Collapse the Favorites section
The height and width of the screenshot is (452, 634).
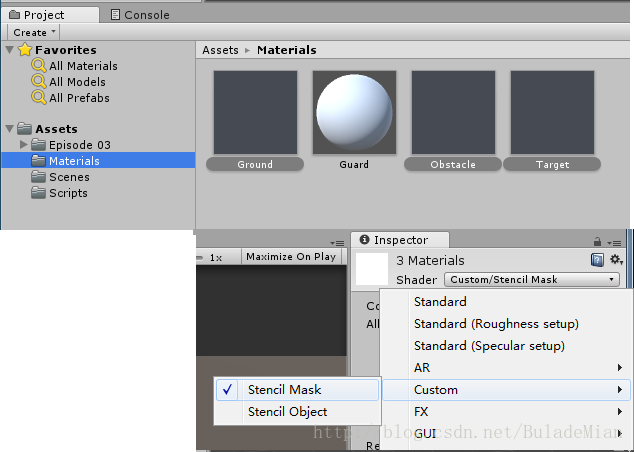(10, 50)
